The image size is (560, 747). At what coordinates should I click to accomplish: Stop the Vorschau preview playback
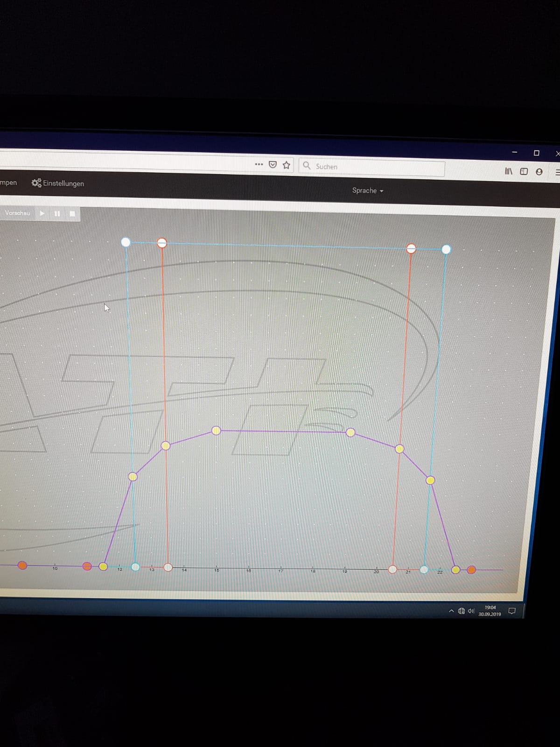(72, 214)
